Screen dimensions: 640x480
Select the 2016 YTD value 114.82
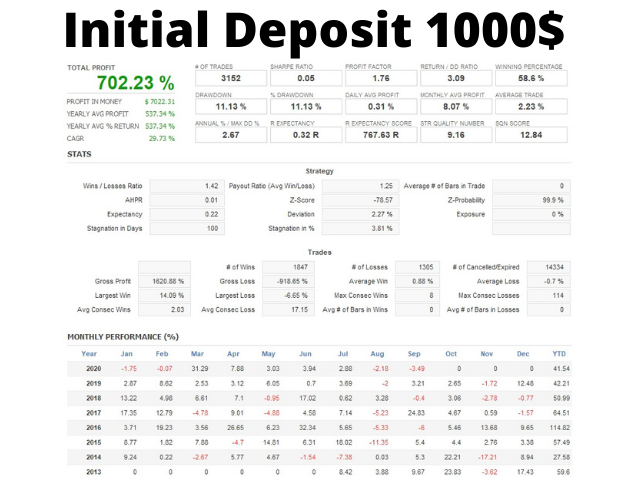tap(560, 428)
